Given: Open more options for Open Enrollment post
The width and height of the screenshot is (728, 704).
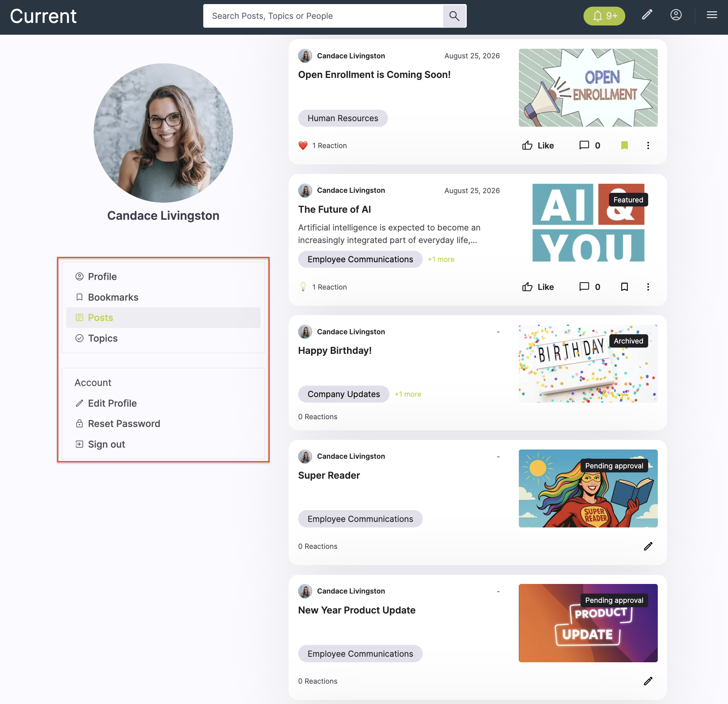Looking at the screenshot, I should [648, 146].
